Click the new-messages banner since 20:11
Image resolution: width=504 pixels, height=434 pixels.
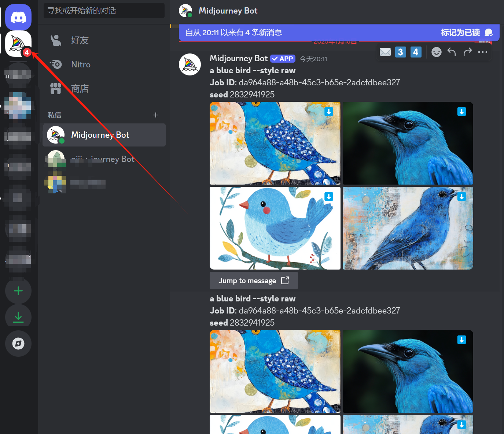pyautogui.click(x=339, y=33)
